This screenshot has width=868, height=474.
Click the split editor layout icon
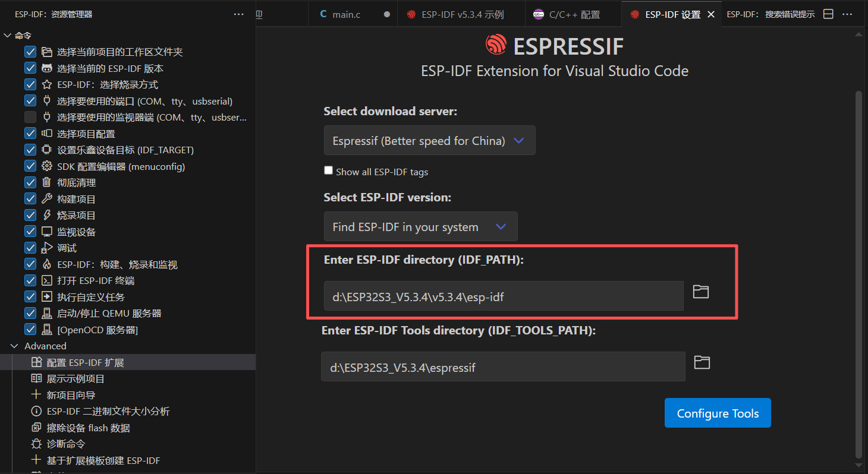pos(828,14)
